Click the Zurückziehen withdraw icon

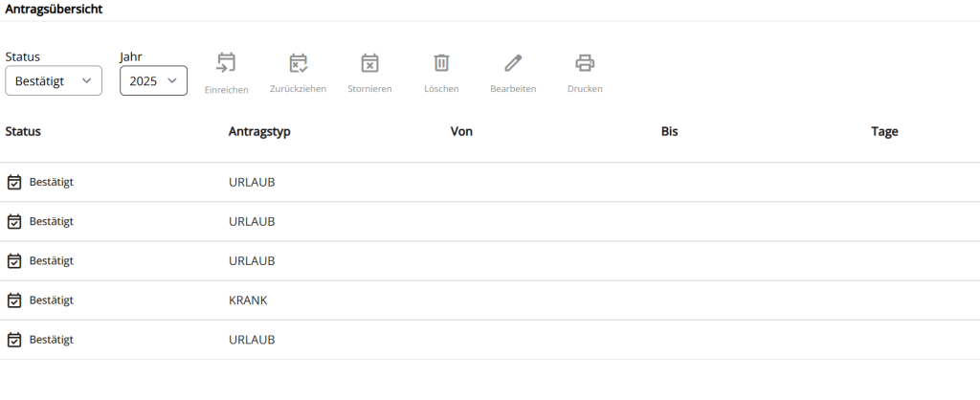[299, 62]
